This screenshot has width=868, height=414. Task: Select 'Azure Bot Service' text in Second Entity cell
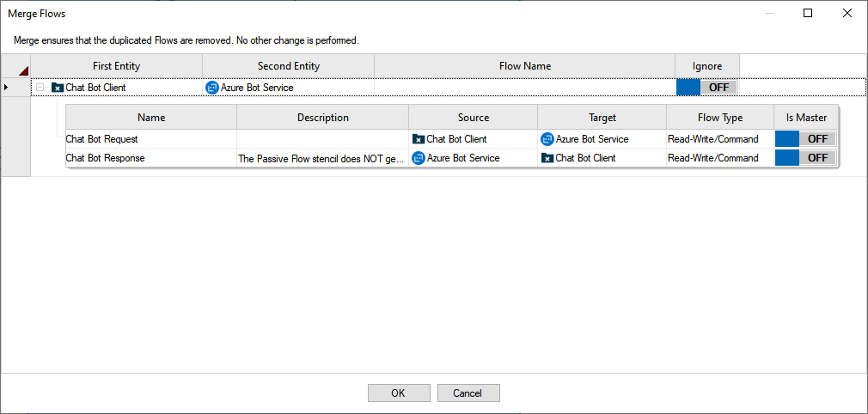pyautogui.click(x=257, y=88)
